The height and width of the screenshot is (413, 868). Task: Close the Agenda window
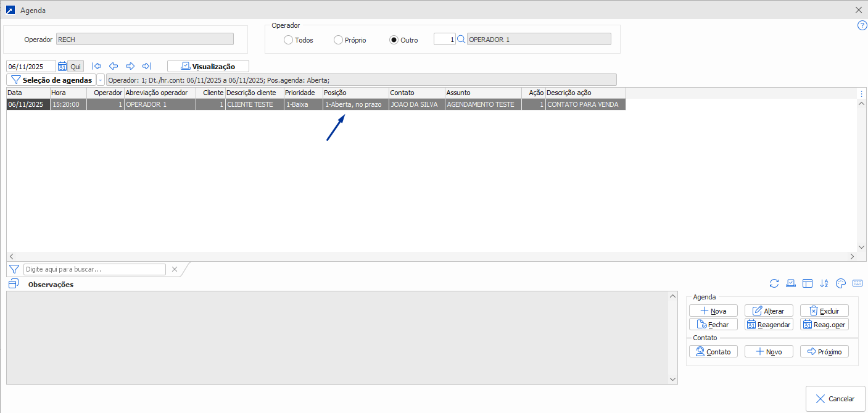click(858, 10)
